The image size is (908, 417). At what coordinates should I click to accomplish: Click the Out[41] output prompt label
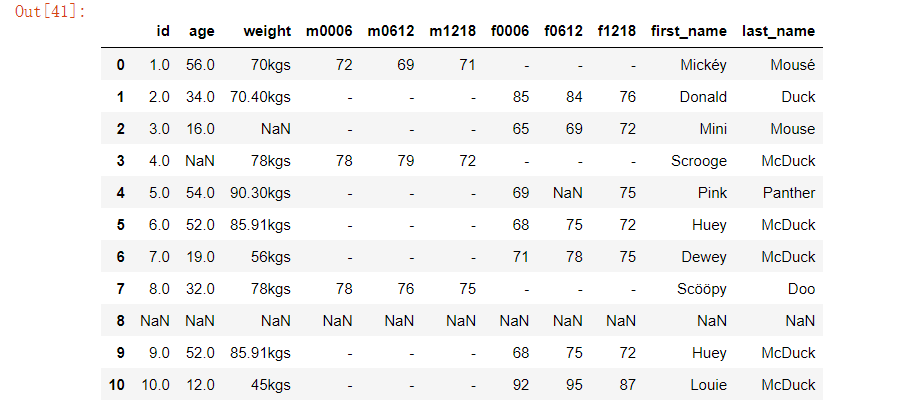tap(50, 11)
